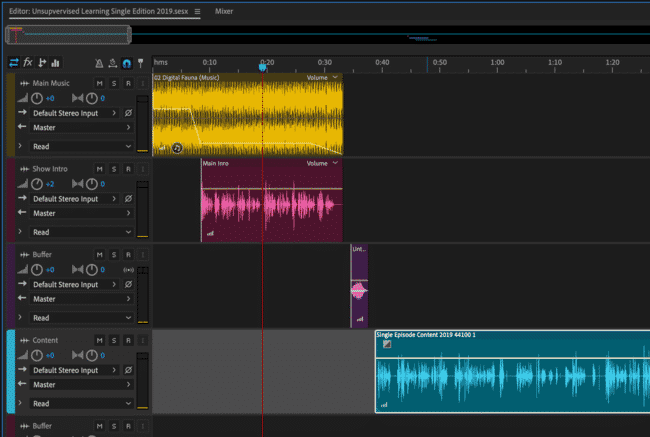Image resolution: width=650 pixels, height=437 pixels.
Task: Click the icon badge on Single Episode Content clip
Action: point(387,344)
